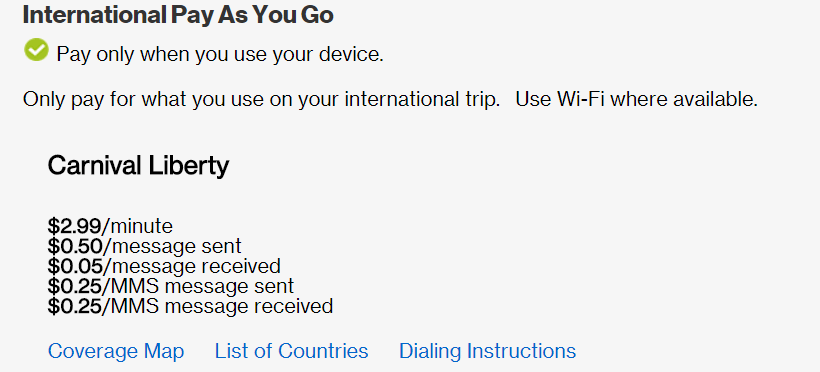Click the bold $2.99 price amount
820x372 pixels.
(x=74, y=226)
